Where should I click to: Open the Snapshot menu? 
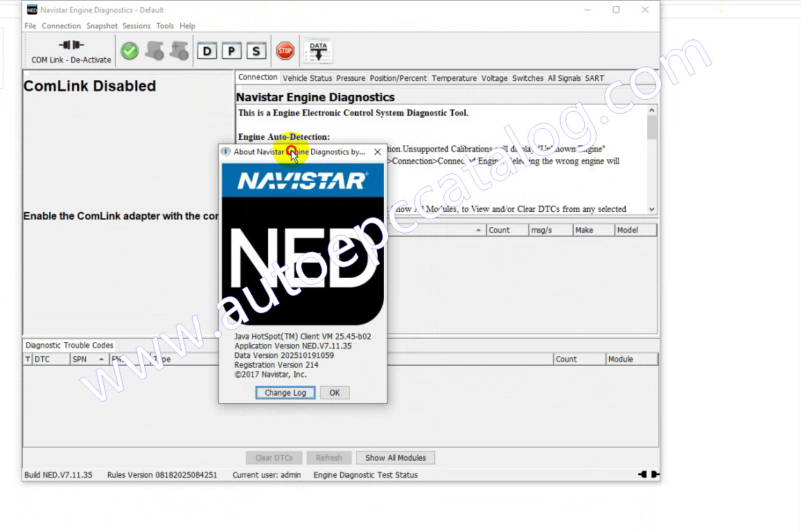tap(102, 26)
